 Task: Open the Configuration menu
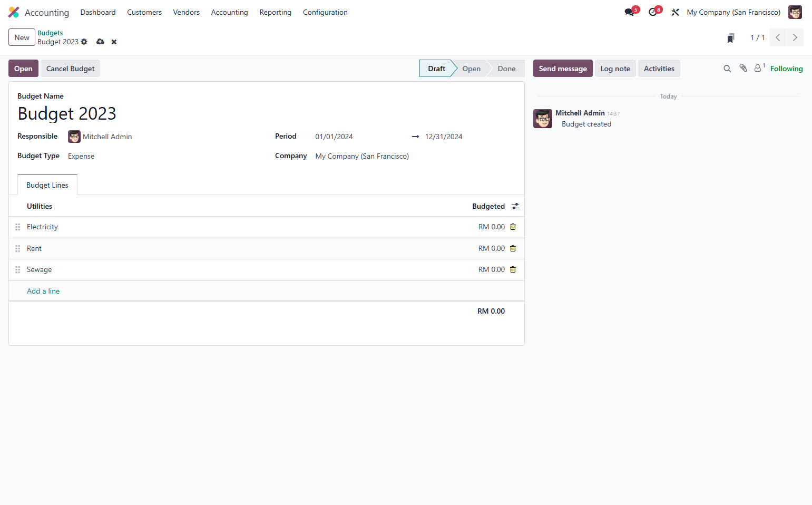(325, 12)
